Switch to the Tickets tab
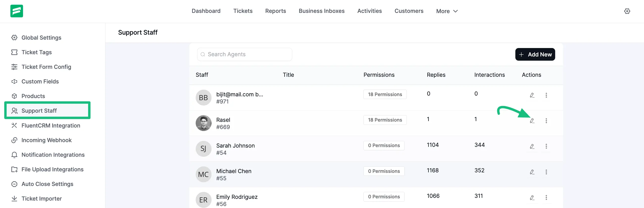 243,11
